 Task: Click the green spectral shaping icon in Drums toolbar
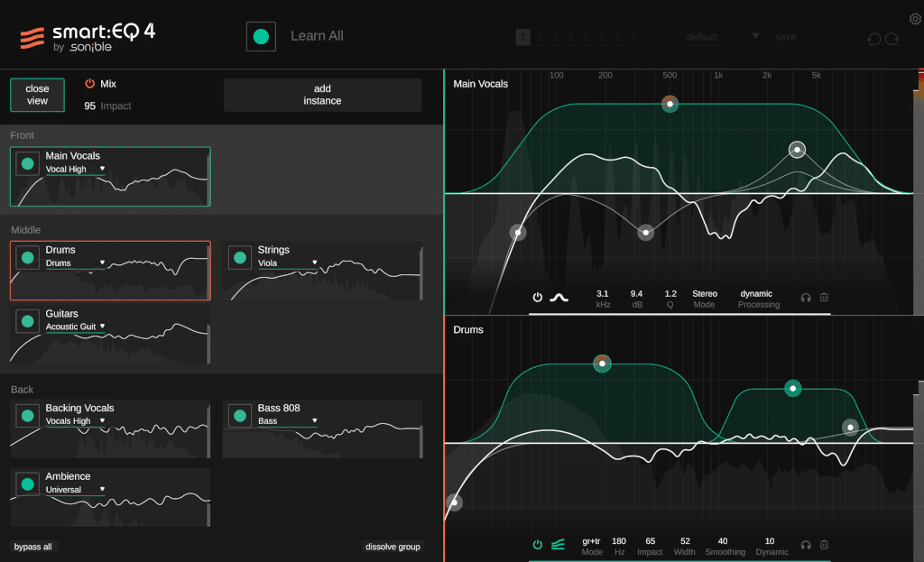click(x=558, y=544)
